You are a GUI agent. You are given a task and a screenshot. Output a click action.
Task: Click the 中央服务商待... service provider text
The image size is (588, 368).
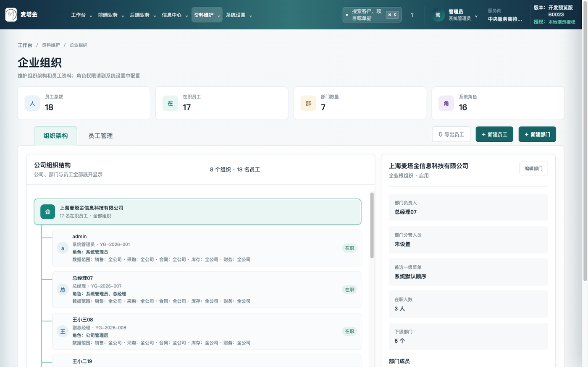coord(505,19)
